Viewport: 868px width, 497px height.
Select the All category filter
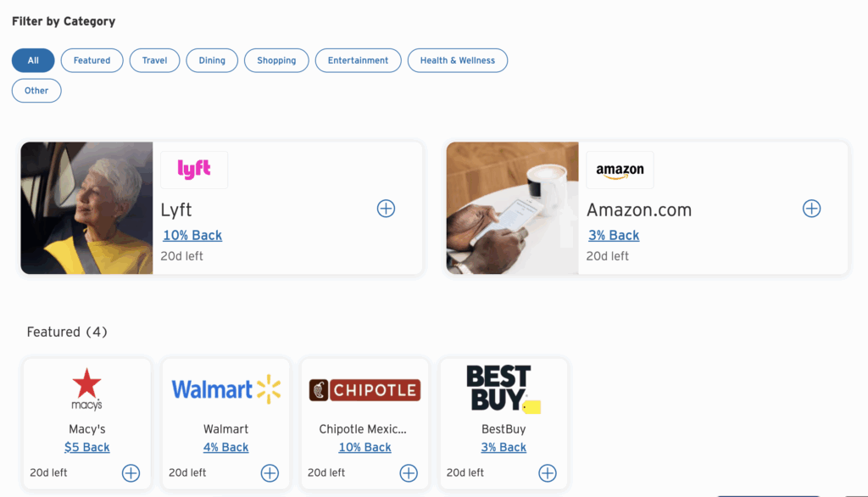coord(33,60)
